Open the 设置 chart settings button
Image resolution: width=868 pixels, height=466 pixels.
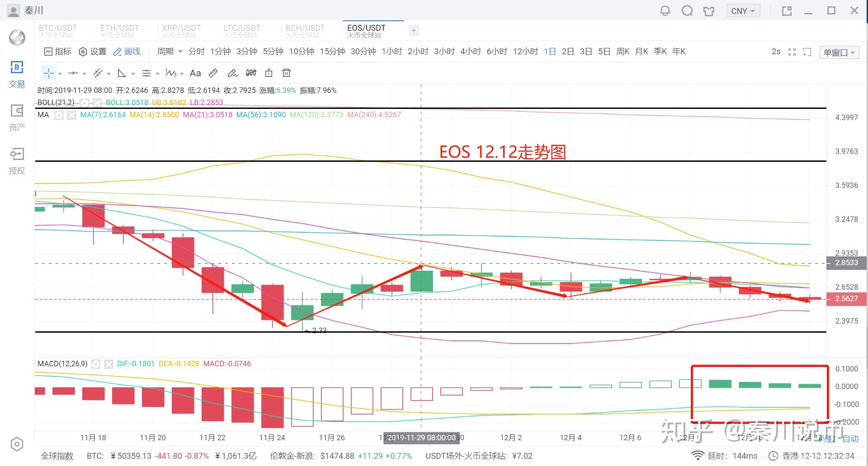(93, 52)
